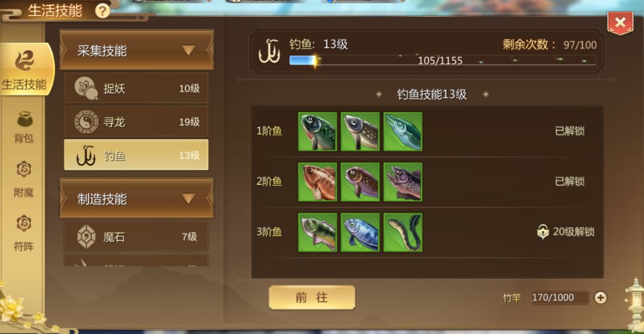Collapse the 采集技能 section arrow
The height and width of the screenshot is (334, 644).
pos(188,50)
